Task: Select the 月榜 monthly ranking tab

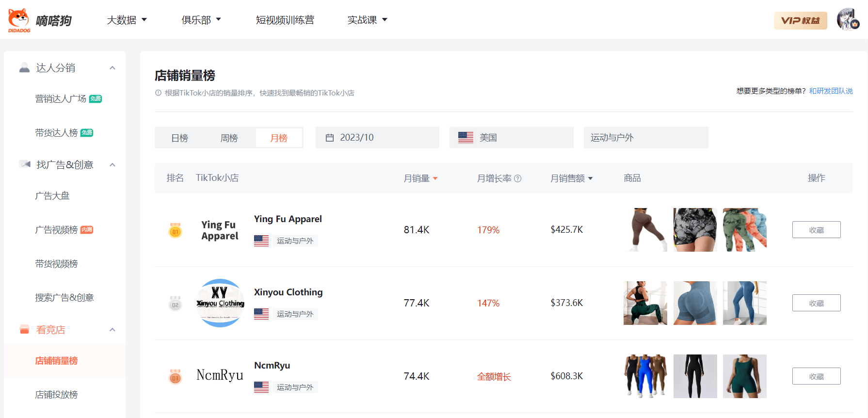Action: 279,138
